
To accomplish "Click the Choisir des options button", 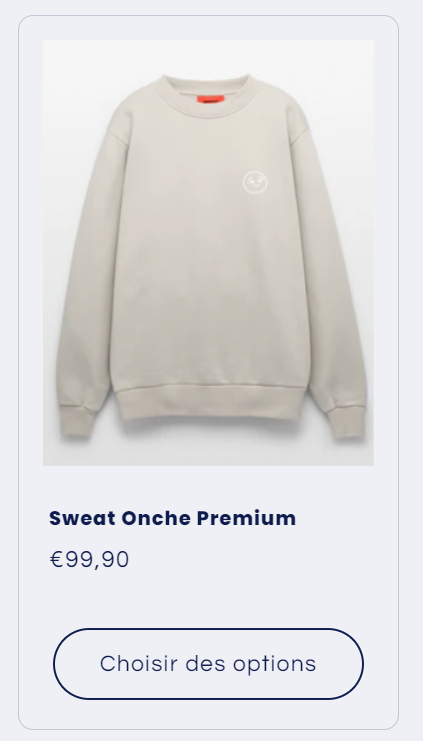I will click(208, 663).
